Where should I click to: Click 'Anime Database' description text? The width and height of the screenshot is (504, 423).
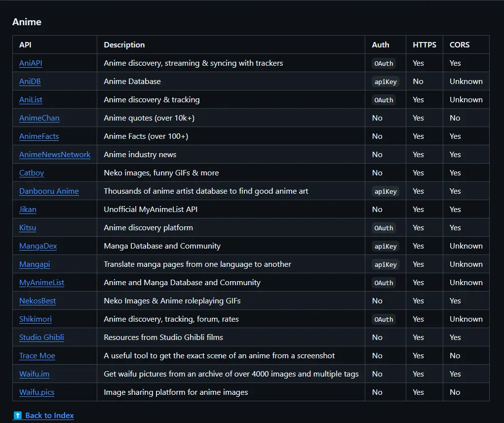[x=132, y=82]
